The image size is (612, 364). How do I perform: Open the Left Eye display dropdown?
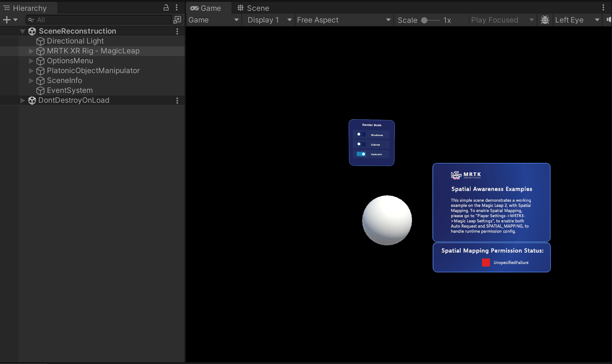(577, 20)
